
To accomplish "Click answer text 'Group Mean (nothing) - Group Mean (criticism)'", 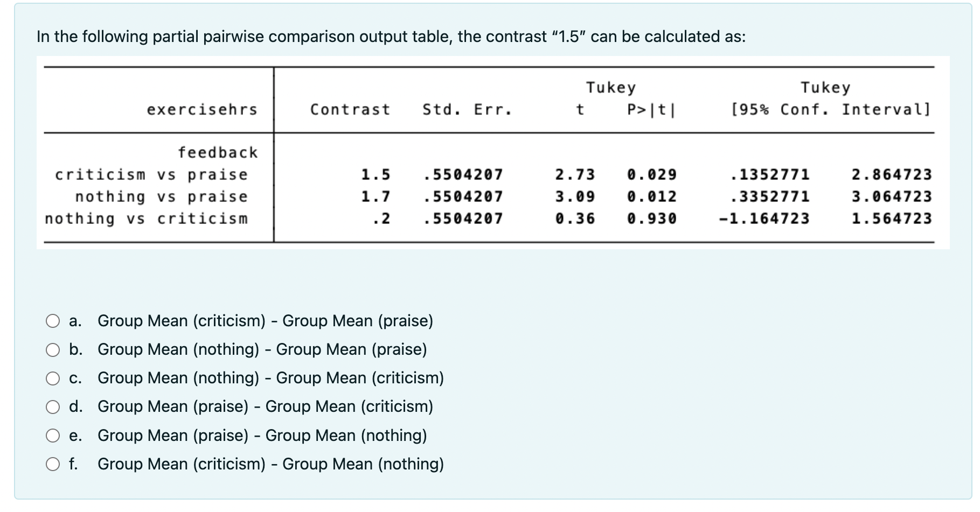I will coord(270,378).
